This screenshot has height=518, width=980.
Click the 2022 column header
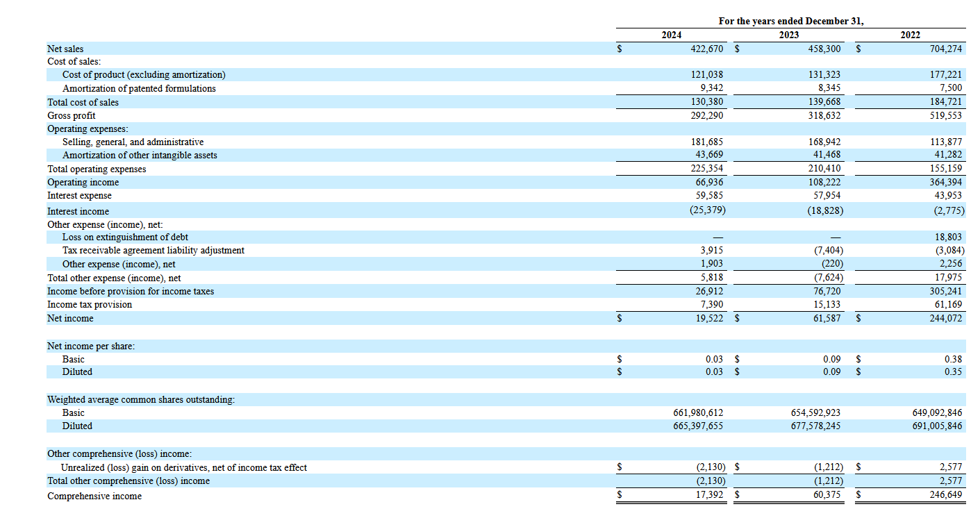click(910, 35)
